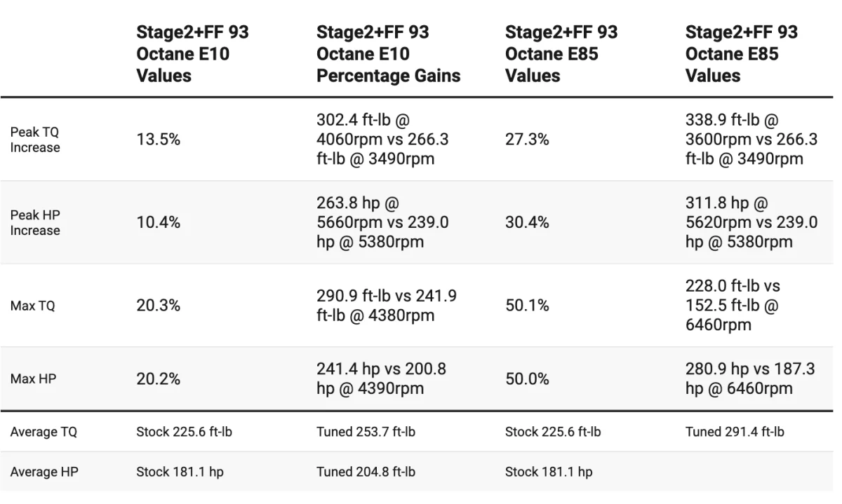Click the 50.0% Max HP cell

tap(527, 379)
